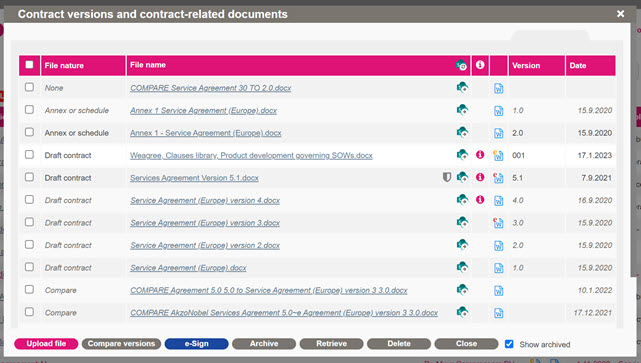Click Word document icon for COMPARE Service Agreement 30 row
This screenshot has height=363, width=641.
click(x=498, y=88)
